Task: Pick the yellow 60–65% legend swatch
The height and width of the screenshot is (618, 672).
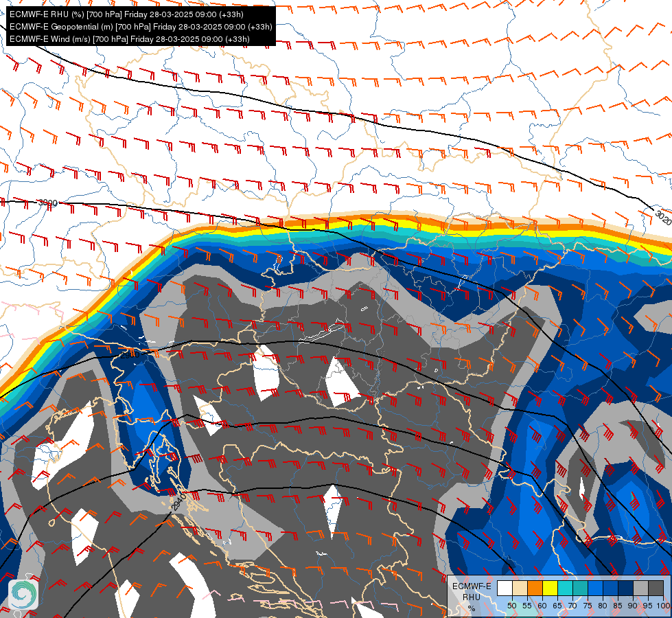Action: click(550, 588)
